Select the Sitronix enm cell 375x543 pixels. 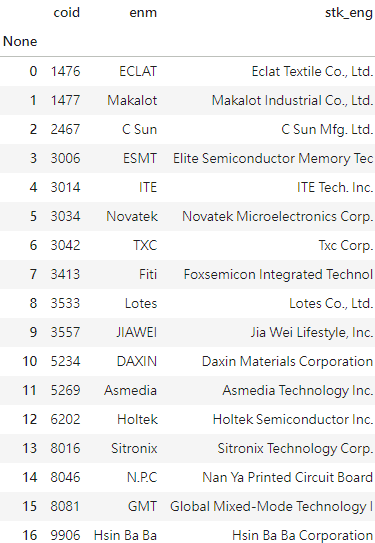pyautogui.click(x=134, y=448)
